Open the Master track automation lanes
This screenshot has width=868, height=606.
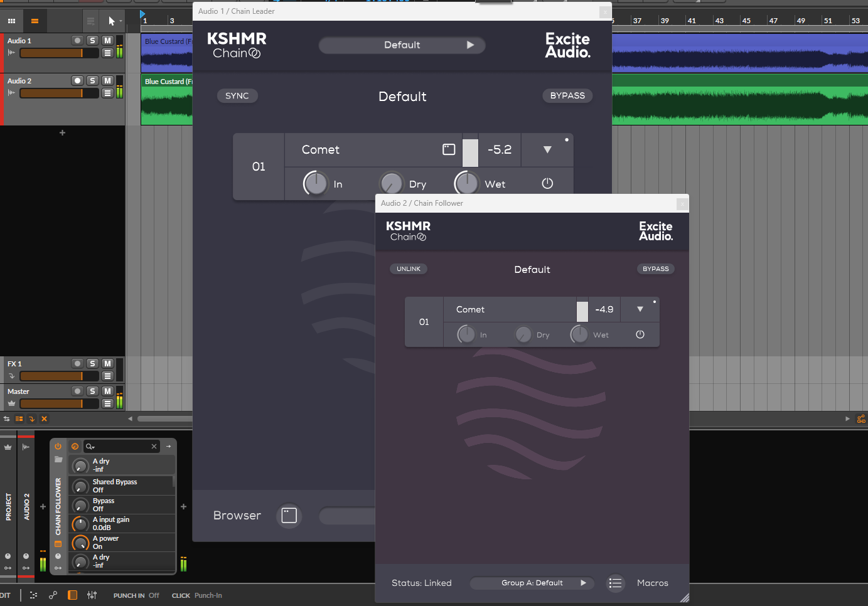108,403
